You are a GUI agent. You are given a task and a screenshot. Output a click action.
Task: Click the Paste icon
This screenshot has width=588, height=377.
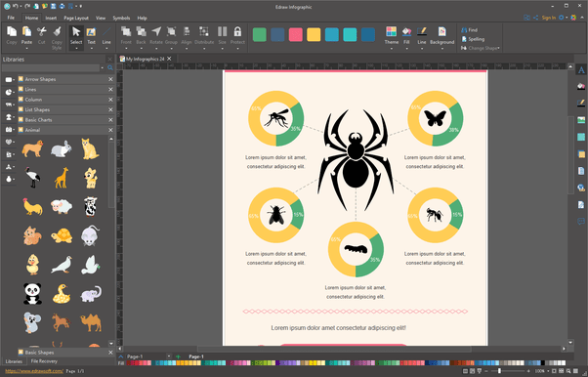[x=26, y=32]
